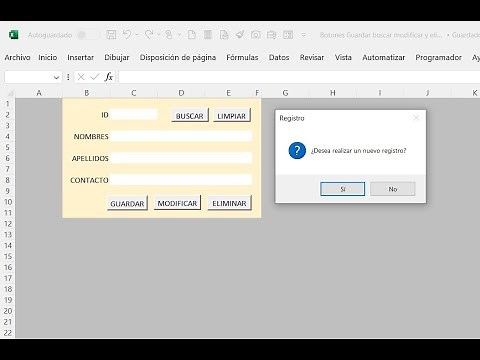Click the Select All corner triangle
The height and width of the screenshot is (360, 480).
click(10, 93)
